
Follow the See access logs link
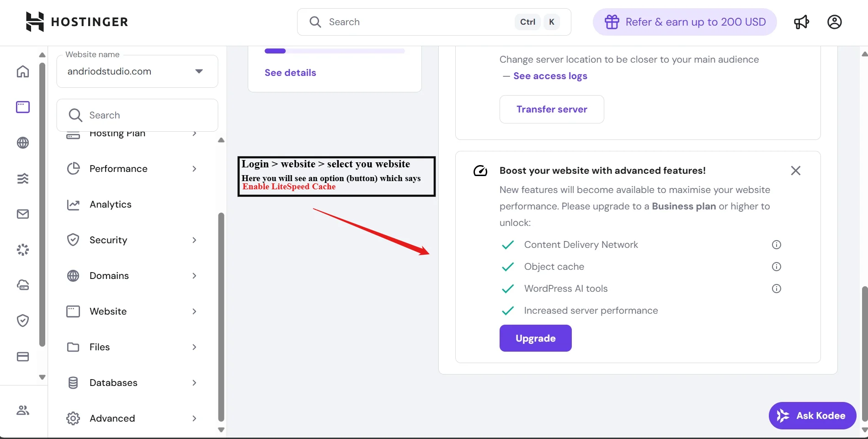550,76
